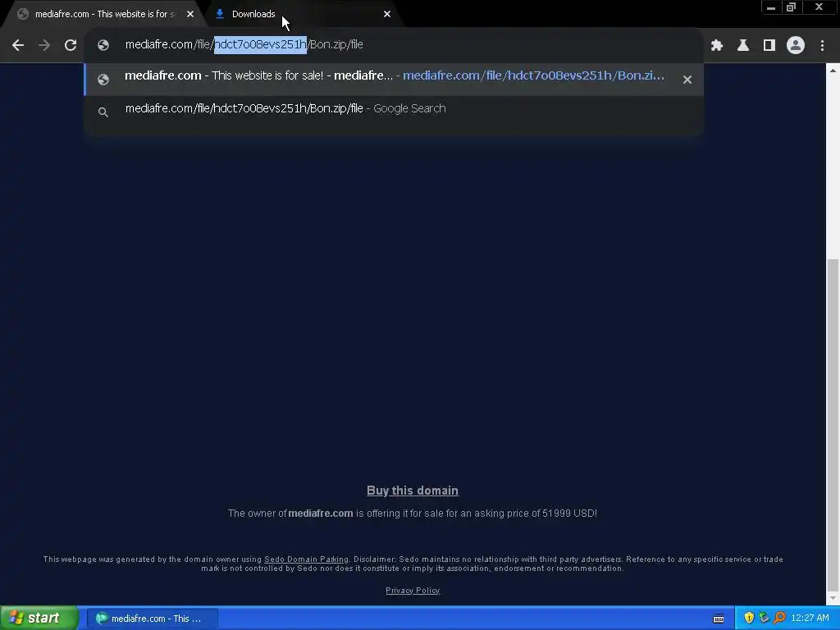Open Chrome Labs flask icon
Image resolution: width=840 pixels, height=630 pixels.
[x=743, y=46]
